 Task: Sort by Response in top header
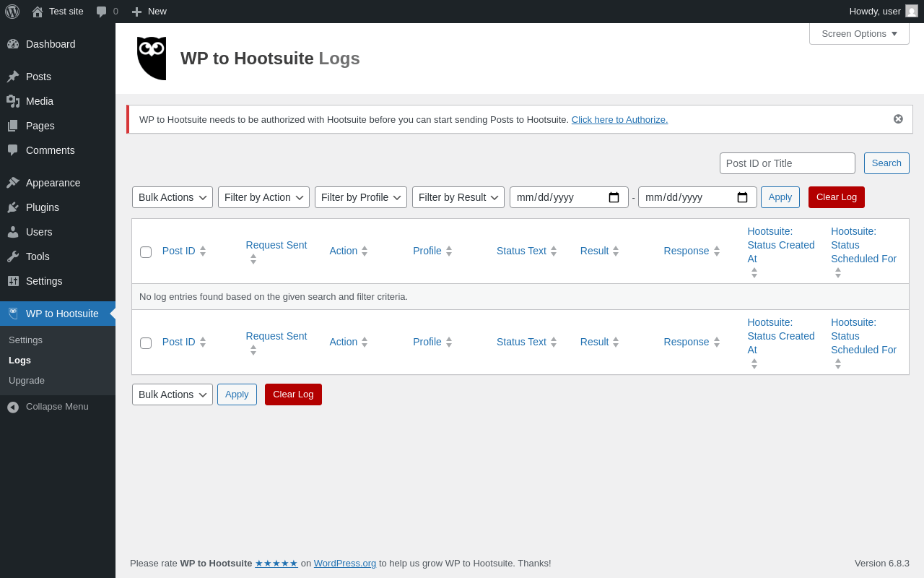692,251
